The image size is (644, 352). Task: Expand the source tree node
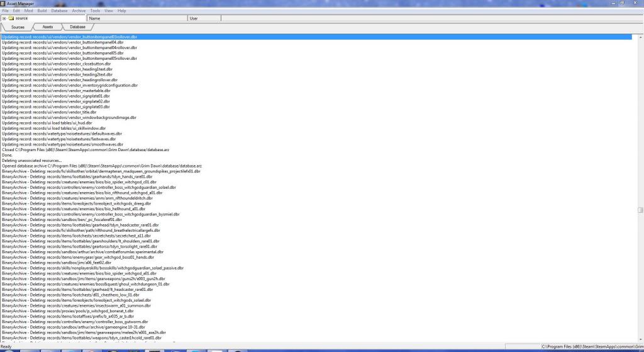[x=4, y=18]
